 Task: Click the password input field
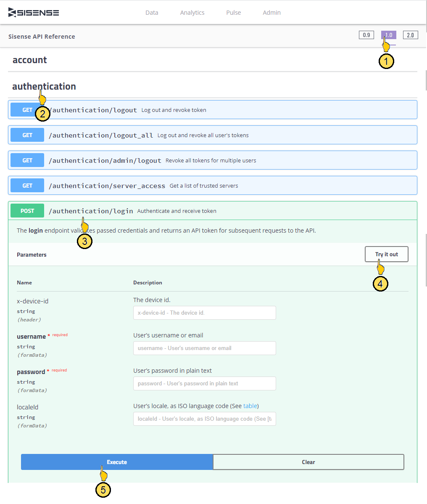(x=205, y=383)
